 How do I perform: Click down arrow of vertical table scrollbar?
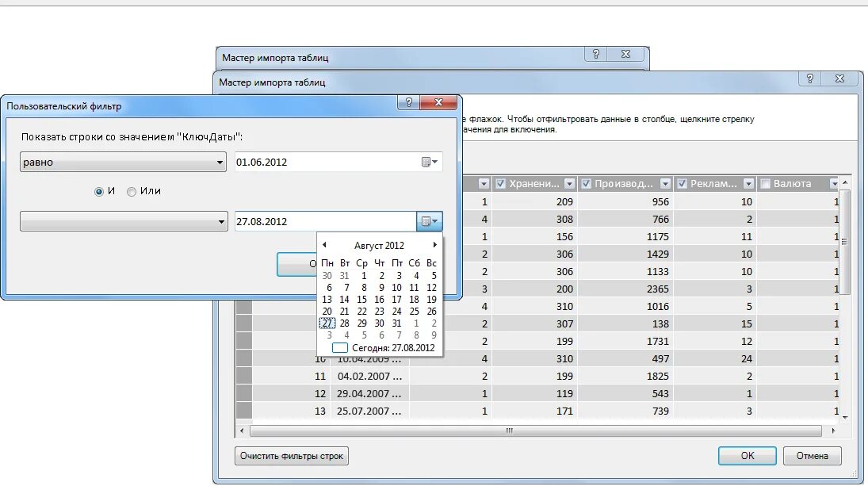(845, 417)
